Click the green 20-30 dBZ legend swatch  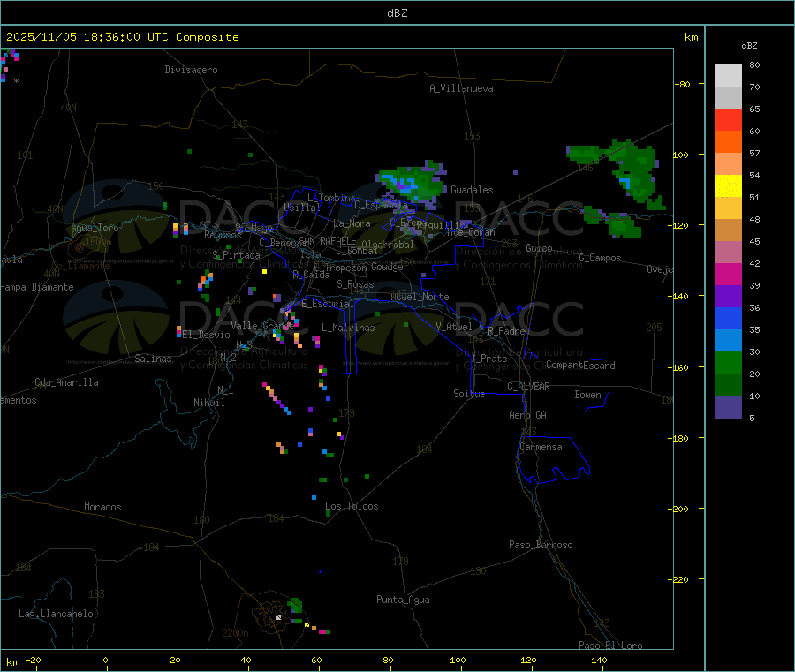[728, 362]
